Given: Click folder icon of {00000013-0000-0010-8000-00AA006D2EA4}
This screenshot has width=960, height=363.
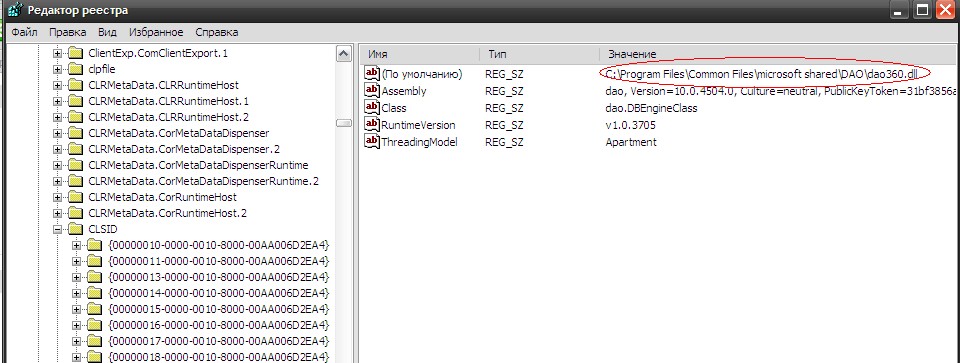Looking at the screenshot, I should pos(94,277).
